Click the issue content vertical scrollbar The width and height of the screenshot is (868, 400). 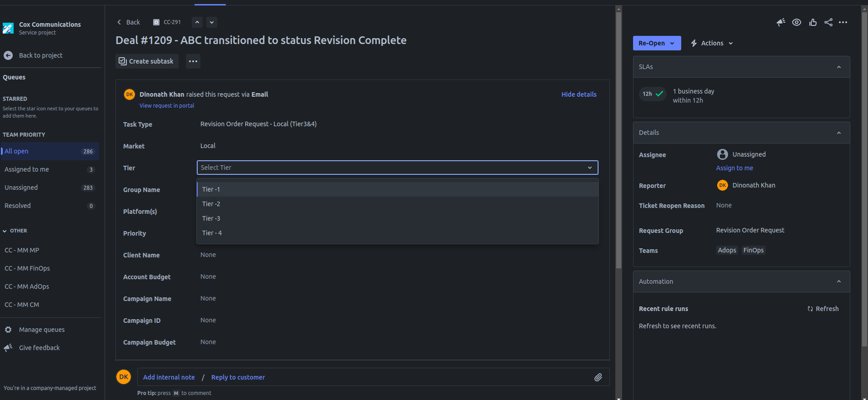619,141
